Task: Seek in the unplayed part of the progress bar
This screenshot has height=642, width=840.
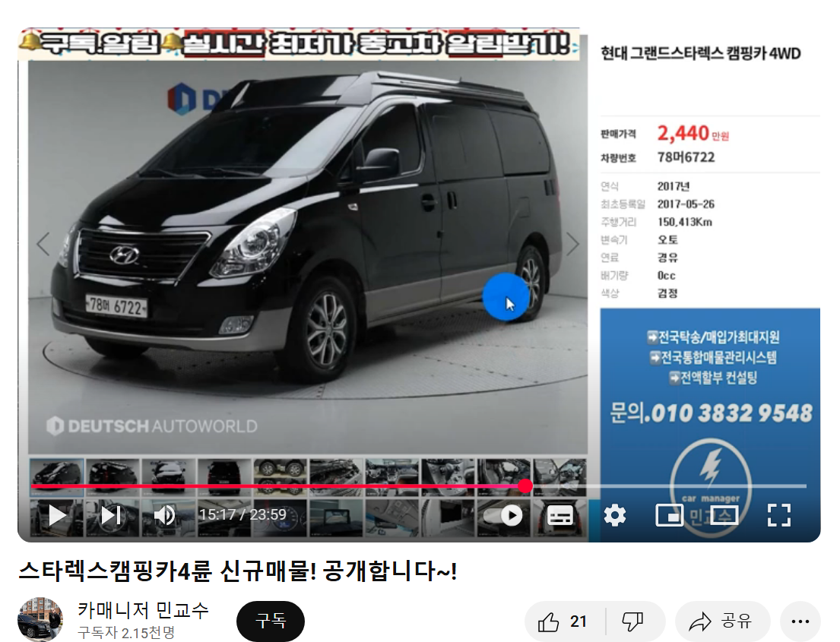Action: 670,486
